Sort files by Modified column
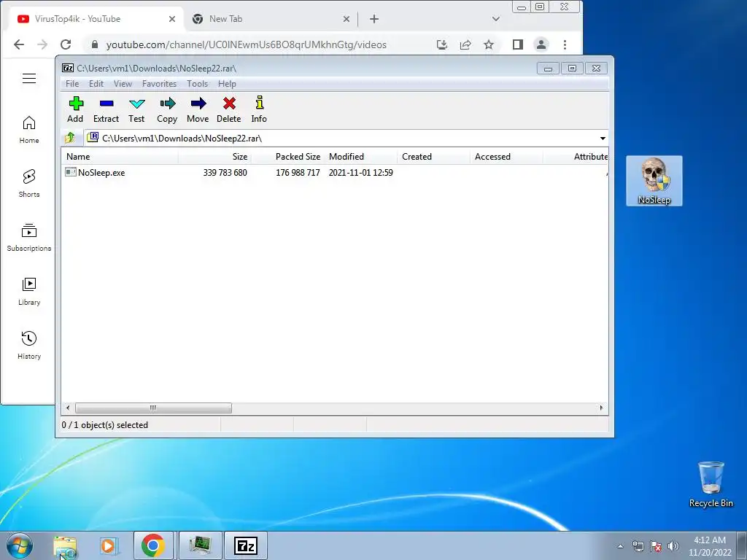747x560 pixels. tap(360, 157)
